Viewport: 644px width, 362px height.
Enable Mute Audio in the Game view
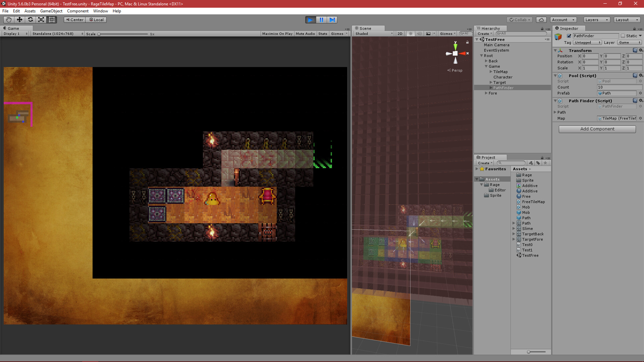(x=305, y=34)
